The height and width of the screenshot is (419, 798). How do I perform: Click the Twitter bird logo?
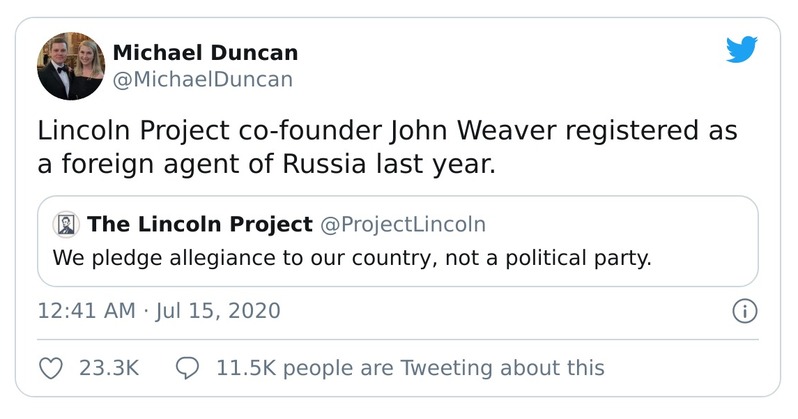742,48
